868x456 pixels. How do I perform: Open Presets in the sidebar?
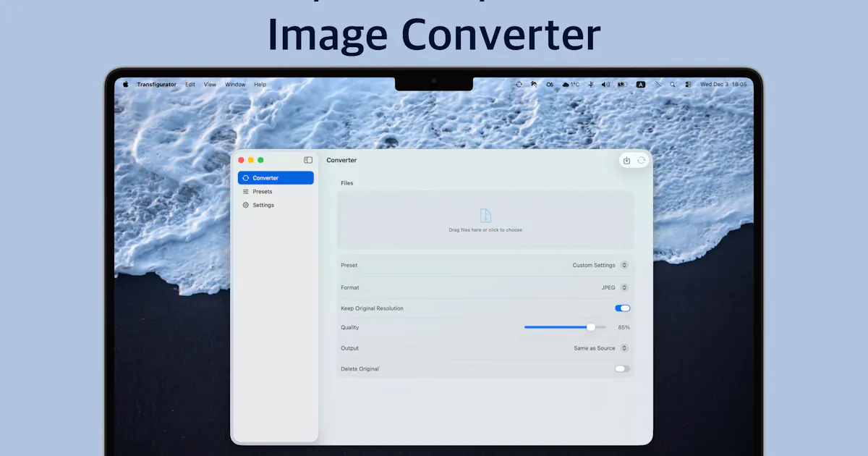pyautogui.click(x=276, y=192)
